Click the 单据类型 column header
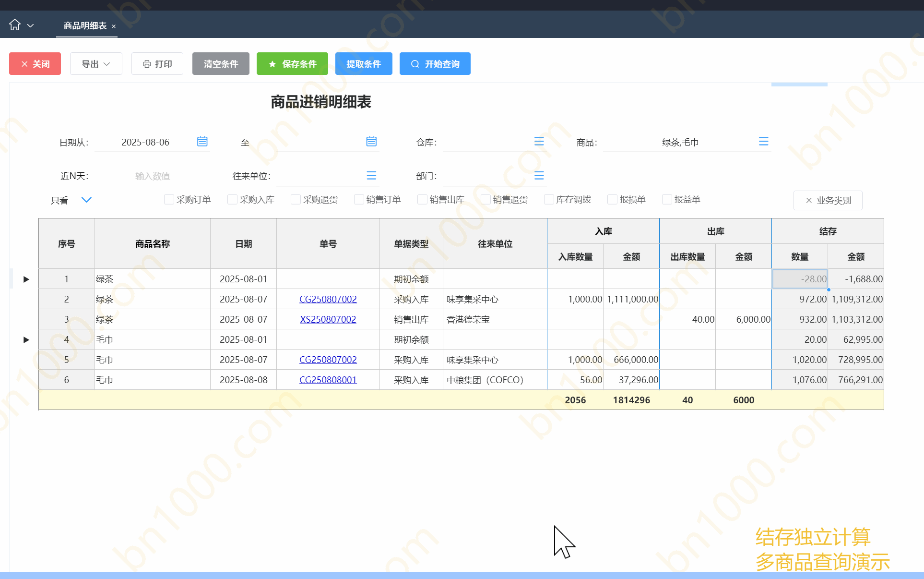Viewport: 924px width, 579px height. pos(411,243)
